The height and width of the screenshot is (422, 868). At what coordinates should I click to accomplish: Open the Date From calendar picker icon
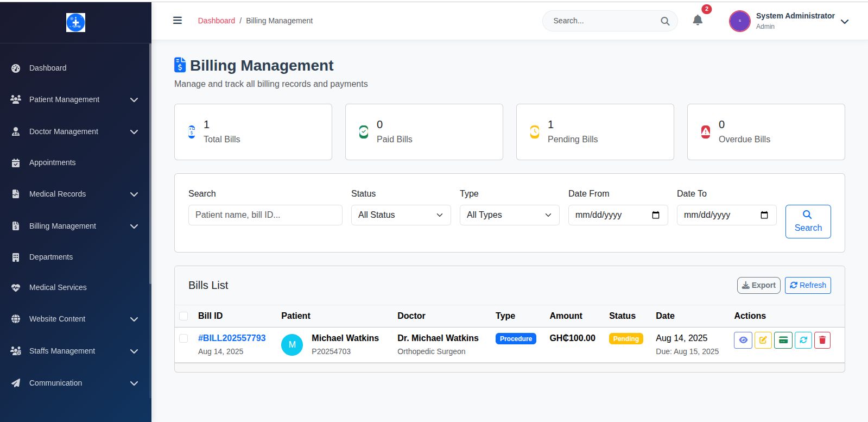[655, 215]
